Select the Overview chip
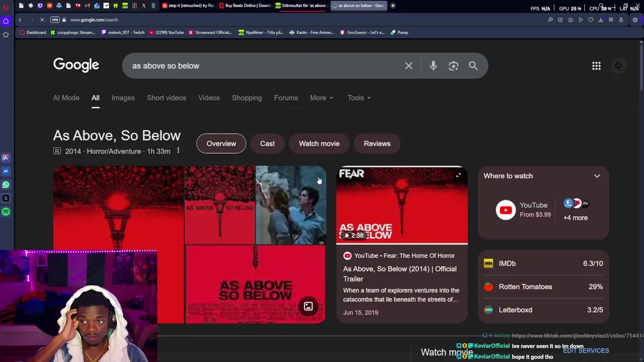644x362 pixels. (x=221, y=144)
